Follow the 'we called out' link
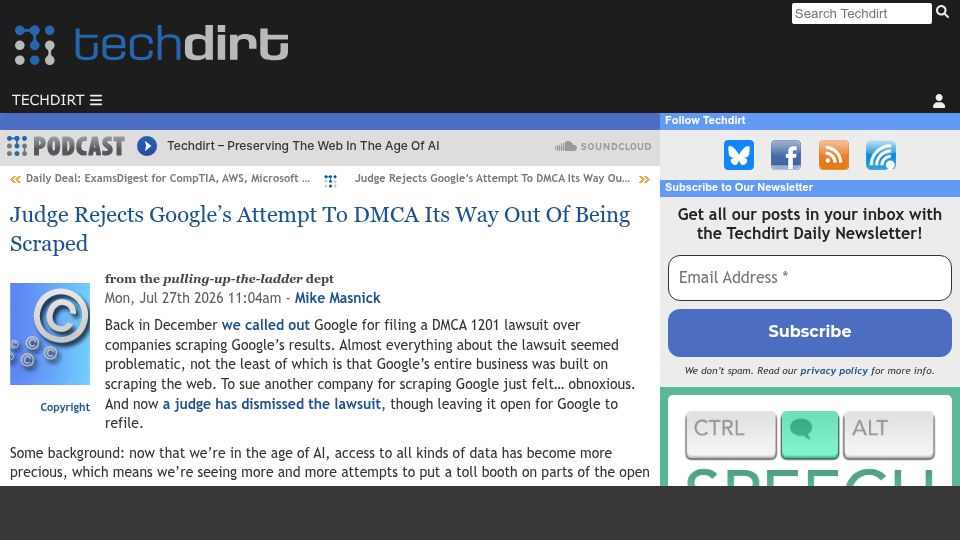This screenshot has height=540, width=960. pos(266,325)
